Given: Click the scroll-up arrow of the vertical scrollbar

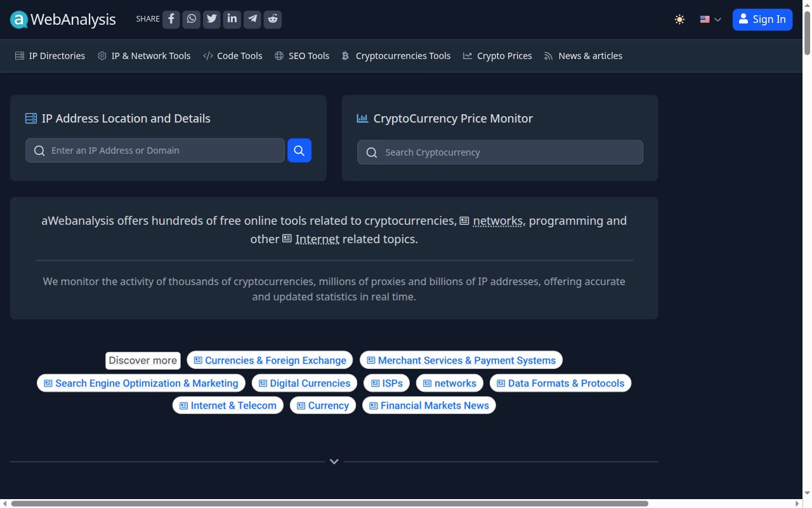Looking at the screenshot, I should click(x=807, y=4).
